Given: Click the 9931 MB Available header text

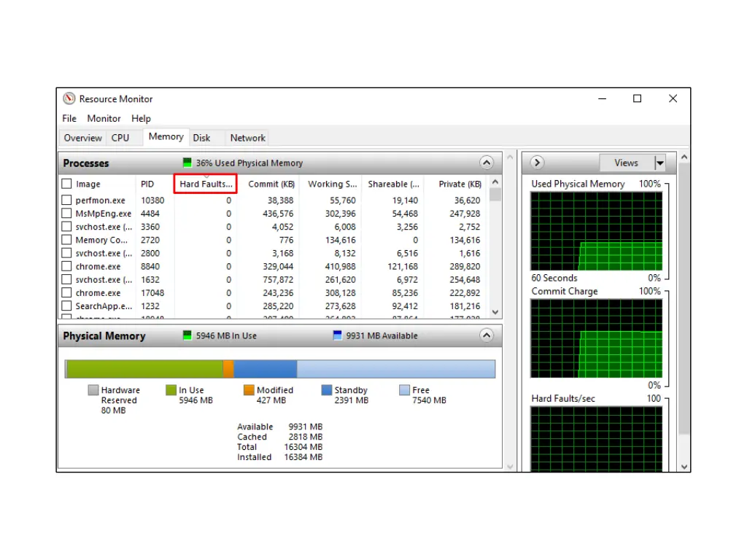Looking at the screenshot, I should tap(382, 335).
